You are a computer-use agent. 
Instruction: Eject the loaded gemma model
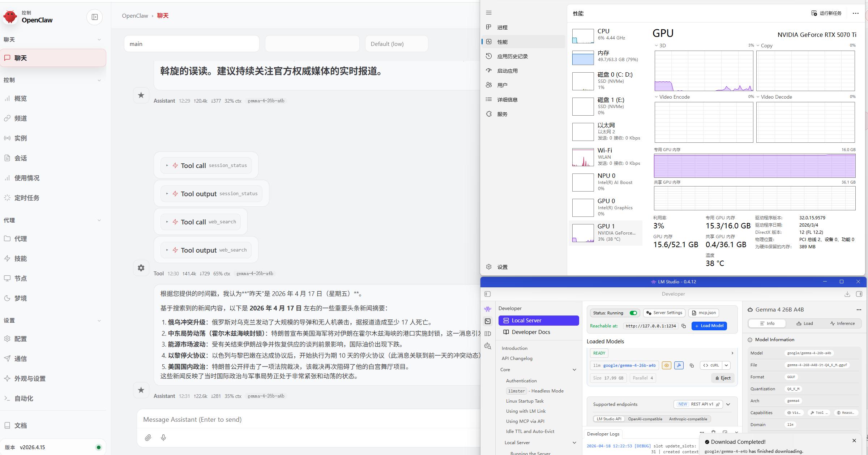tap(723, 378)
